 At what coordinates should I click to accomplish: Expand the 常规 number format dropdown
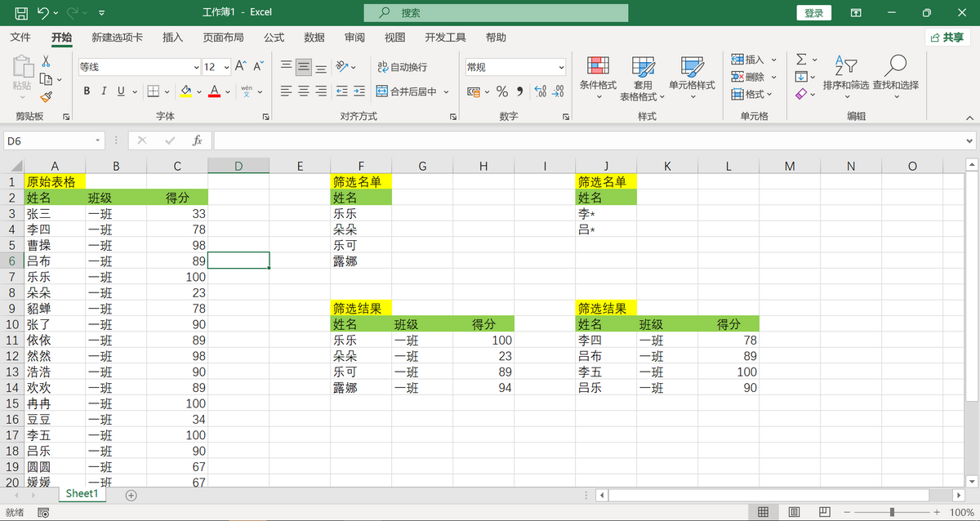point(561,68)
